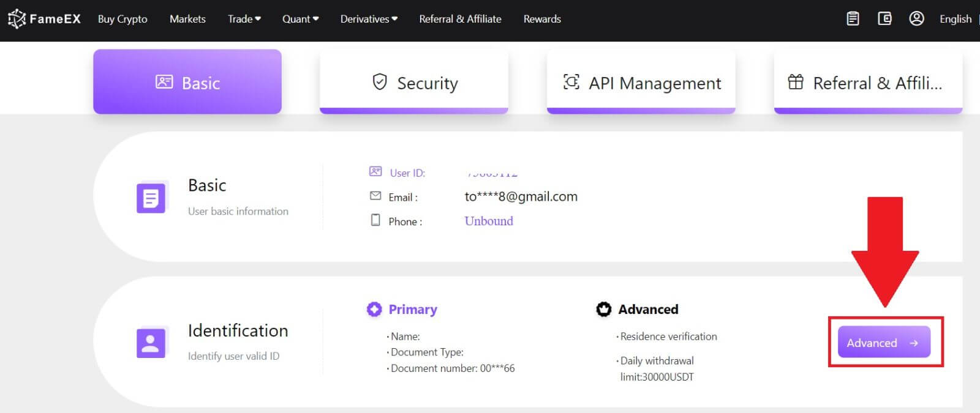The image size is (980, 413).
Task: Expand the Trade dropdown menu
Action: click(244, 19)
